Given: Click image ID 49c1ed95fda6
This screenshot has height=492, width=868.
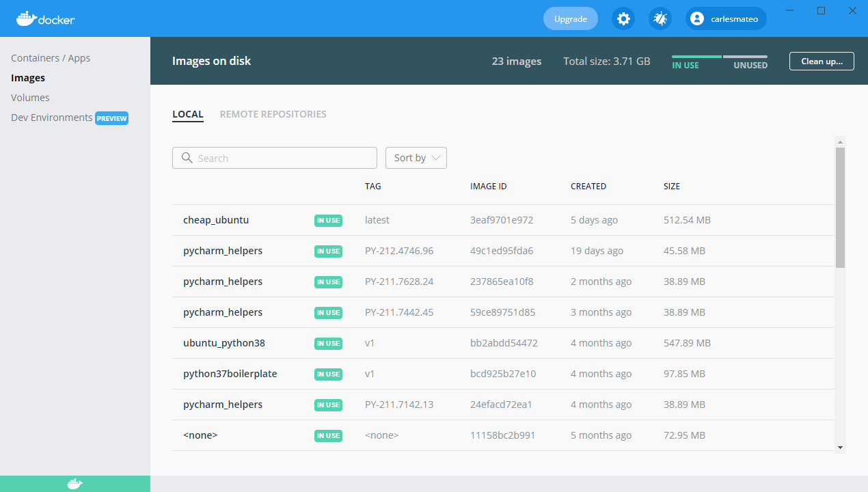Looking at the screenshot, I should 502,251.
